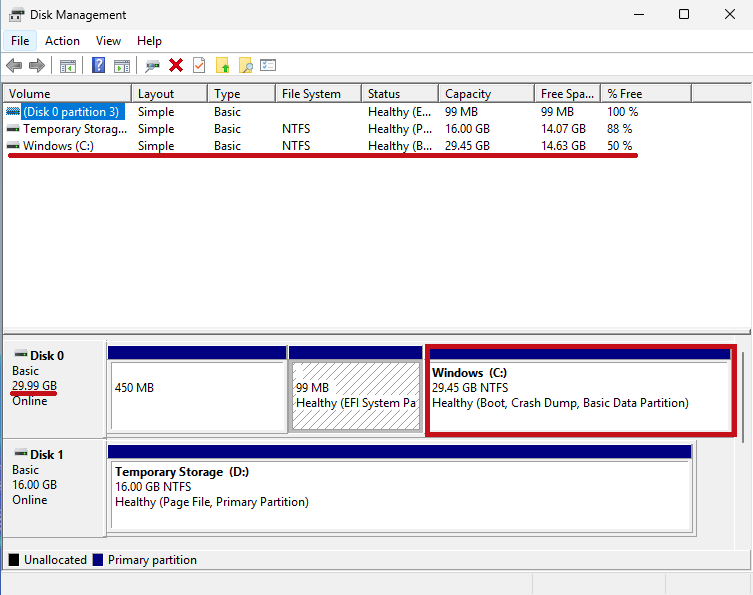The image size is (753, 595).
Task: Sort by the File System column header
Action: coord(319,94)
